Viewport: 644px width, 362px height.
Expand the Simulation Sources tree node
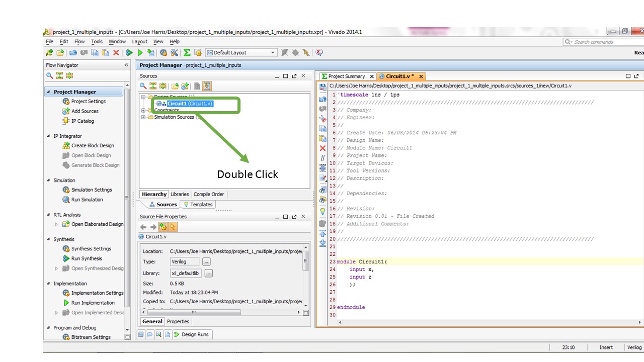click(x=143, y=117)
